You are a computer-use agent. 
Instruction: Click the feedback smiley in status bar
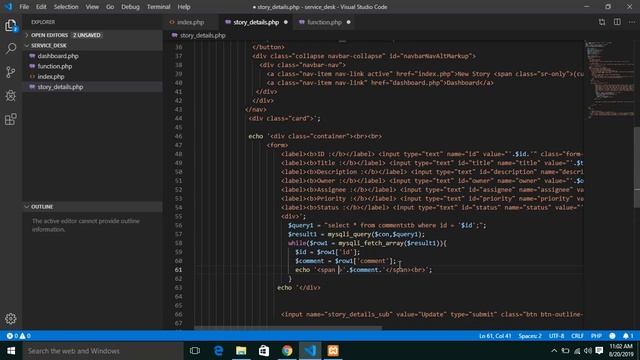tap(612, 336)
